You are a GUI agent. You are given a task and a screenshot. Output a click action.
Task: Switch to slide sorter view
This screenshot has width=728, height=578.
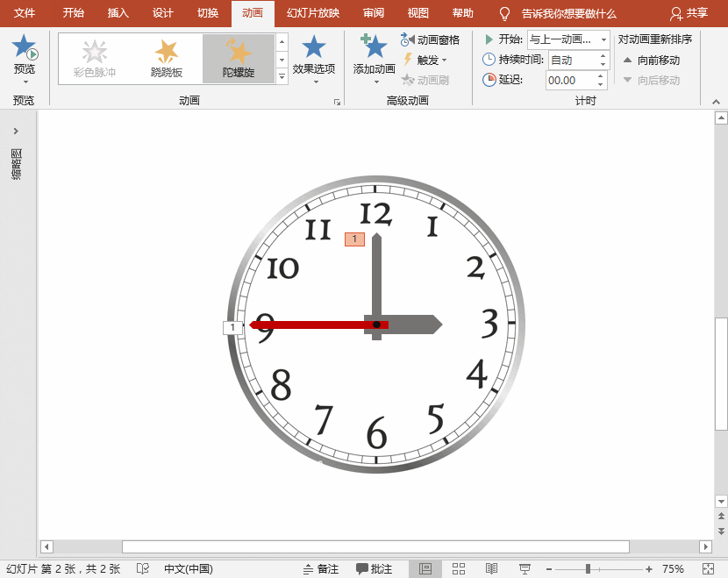459,568
